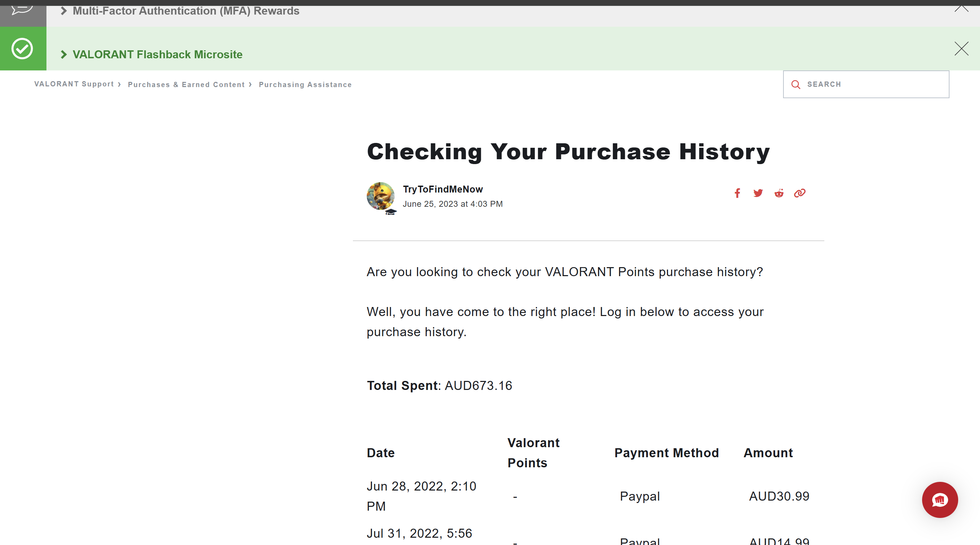Open the red support chat bubble
This screenshot has width=980, height=545.
click(x=940, y=500)
